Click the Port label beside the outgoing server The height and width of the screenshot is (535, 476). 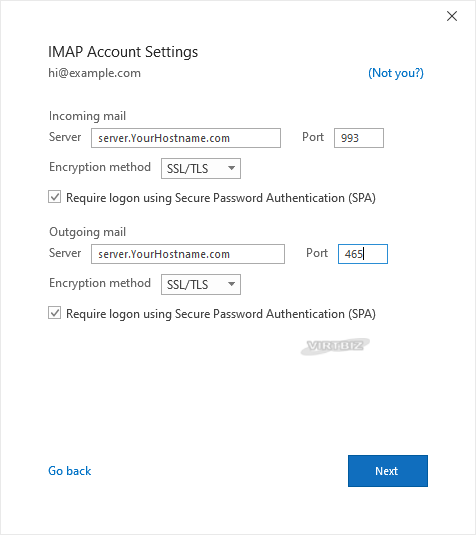pos(317,253)
